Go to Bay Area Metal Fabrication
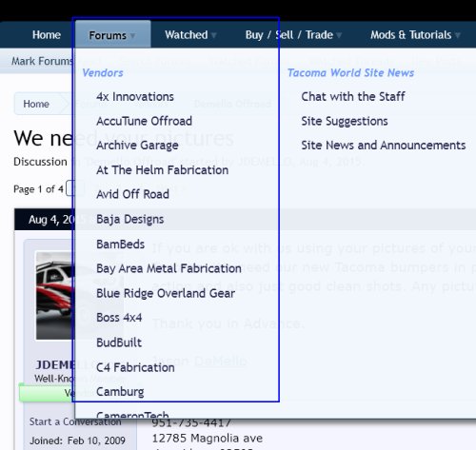Image resolution: width=476 pixels, height=450 pixels. click(169, 268)
